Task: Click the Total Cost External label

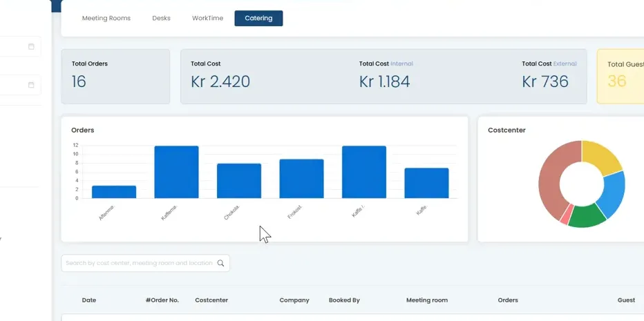Action: (549, 64)
